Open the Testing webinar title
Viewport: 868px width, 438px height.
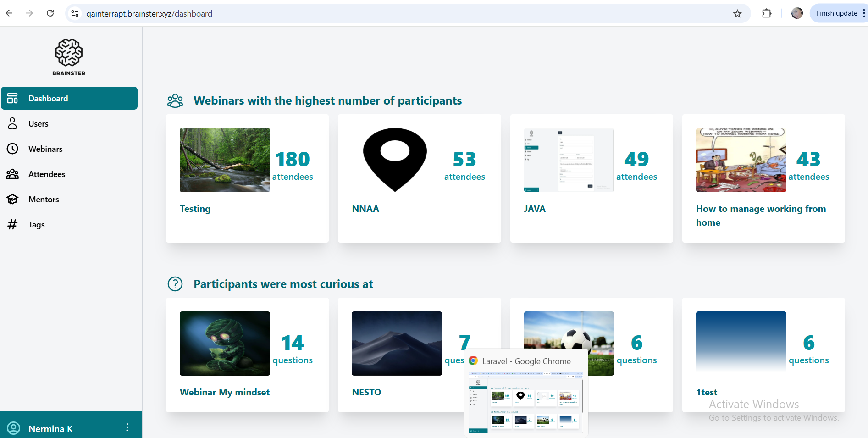click(x=195, y=209)
